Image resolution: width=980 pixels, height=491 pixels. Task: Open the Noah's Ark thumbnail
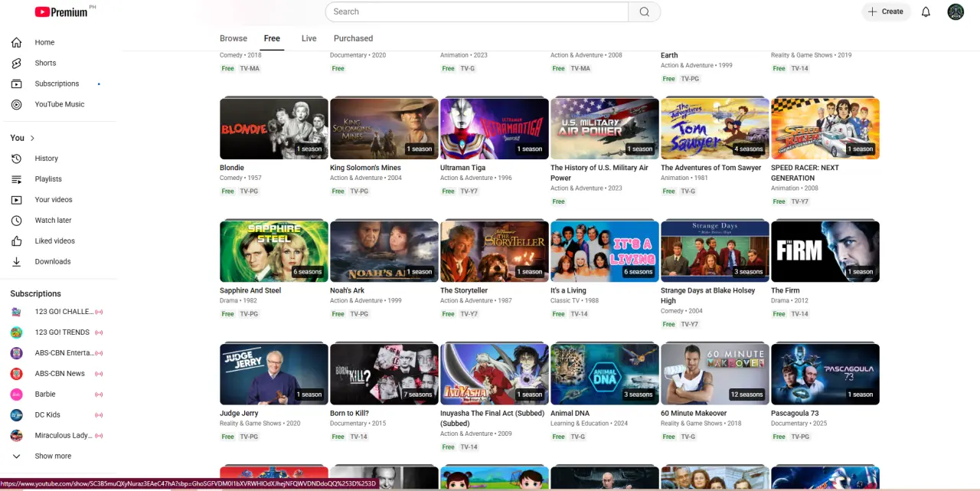click(x=384, y=251)
